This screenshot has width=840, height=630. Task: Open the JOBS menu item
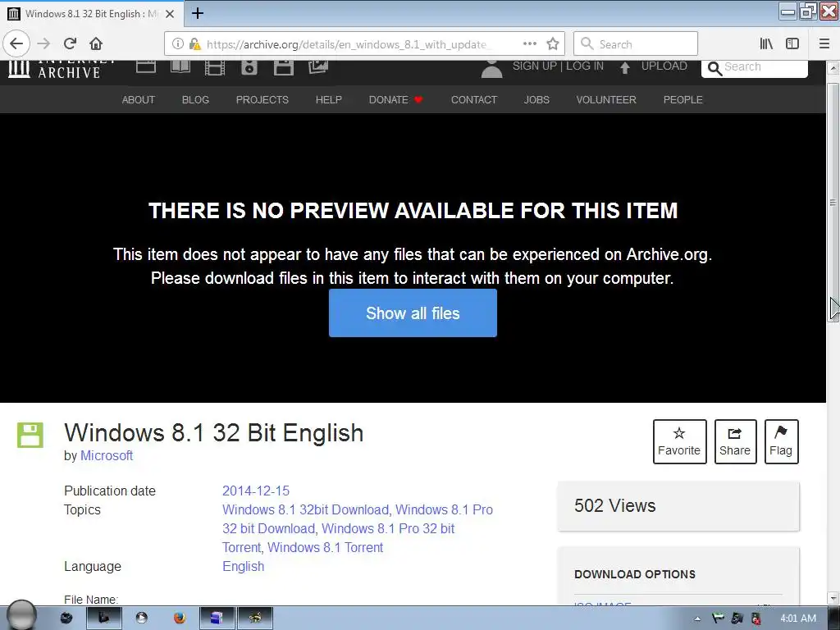click(x=536, y=99)
